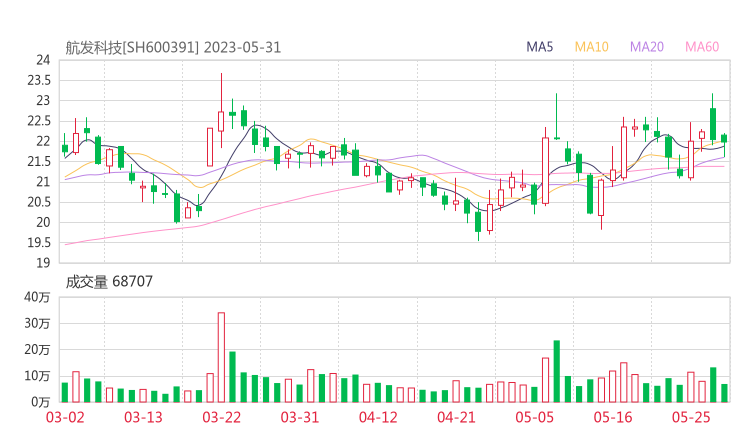Click the 10万 volume axis label
Image resolution: width=740 pixels, height=440 pixels.
pos(37,376)
